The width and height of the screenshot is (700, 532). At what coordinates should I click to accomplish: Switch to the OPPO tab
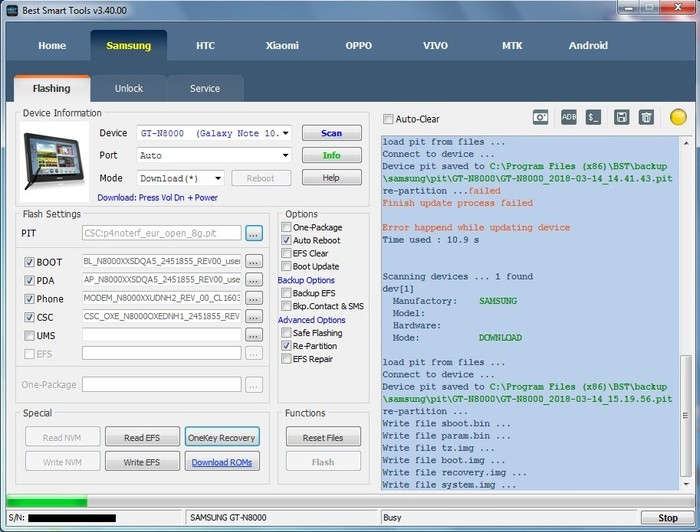pyautogui.click(x=358, y=46)
